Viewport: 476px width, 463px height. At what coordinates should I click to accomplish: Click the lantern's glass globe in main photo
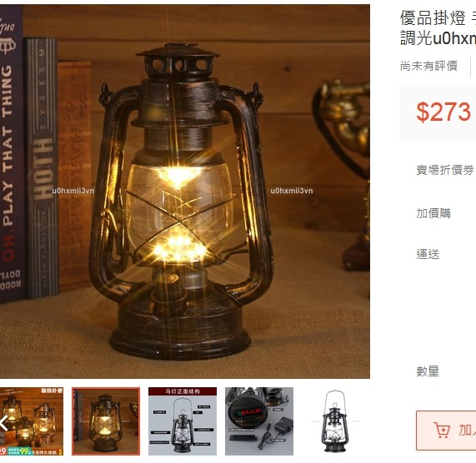click(180, 214)
